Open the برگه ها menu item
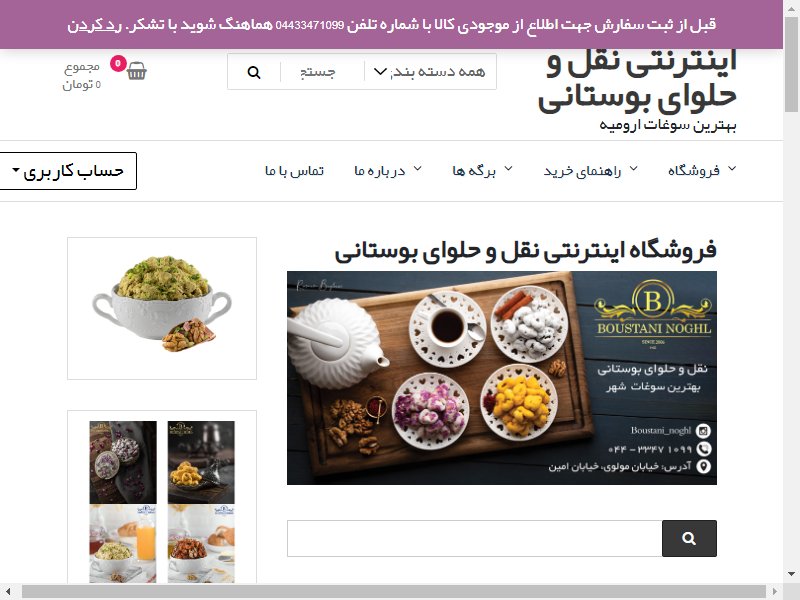The width and height of the screenshot is (800, 600). tap(482, 170)
